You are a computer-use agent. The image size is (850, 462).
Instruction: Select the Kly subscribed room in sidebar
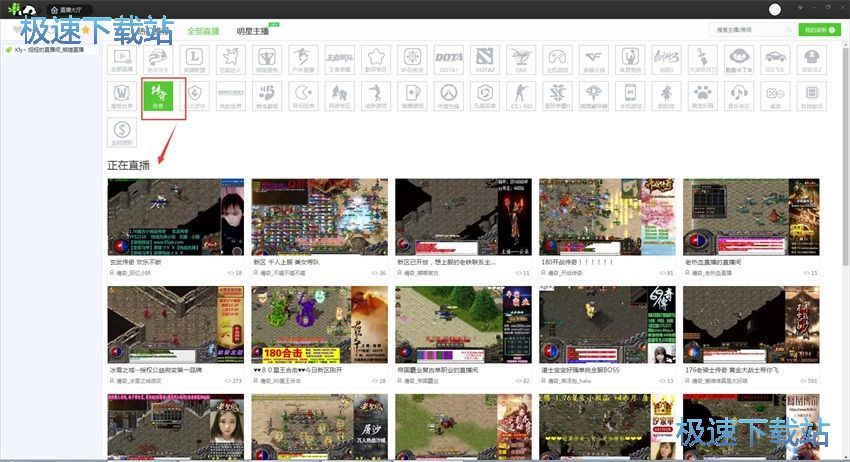pos(49,50)
